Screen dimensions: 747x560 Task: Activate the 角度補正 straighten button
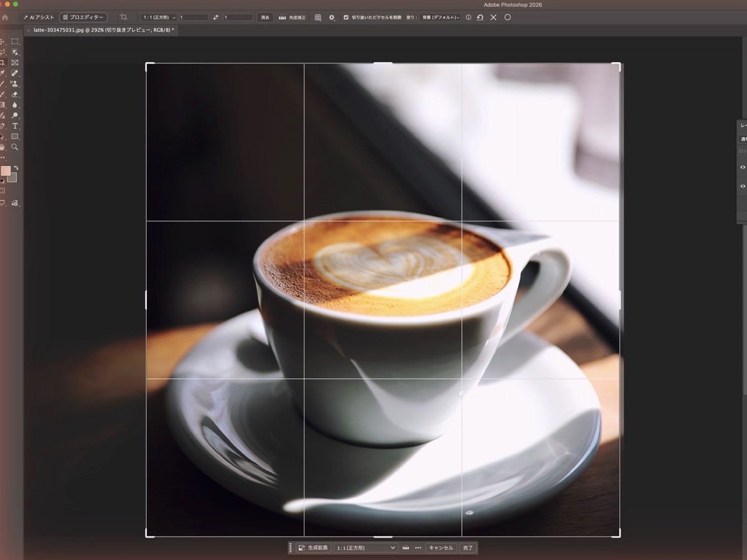point(292,17)
